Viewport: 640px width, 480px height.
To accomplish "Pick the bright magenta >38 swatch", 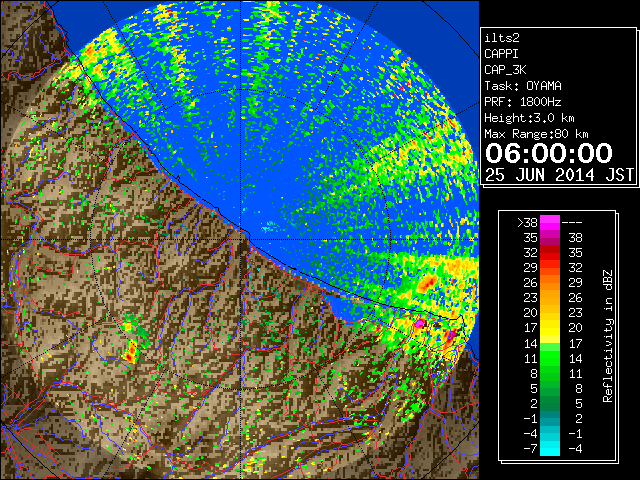I will pyautogui.click(x=550, y=223).
